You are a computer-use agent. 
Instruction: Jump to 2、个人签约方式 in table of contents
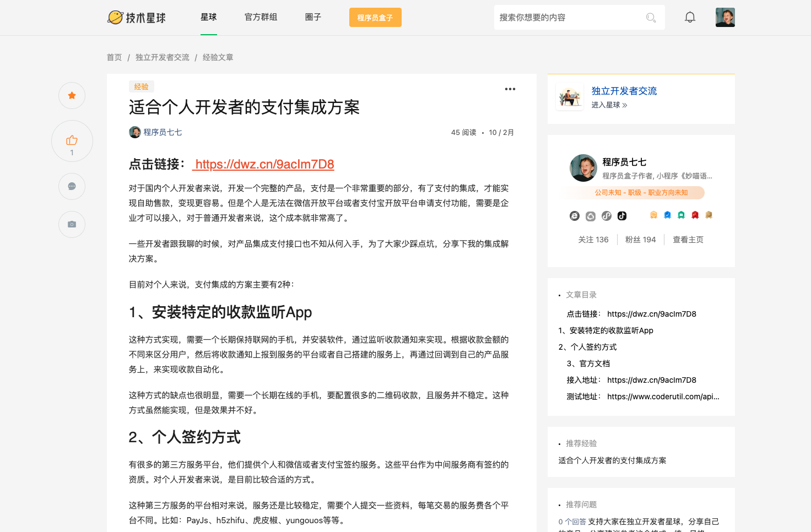coord(587,347)
